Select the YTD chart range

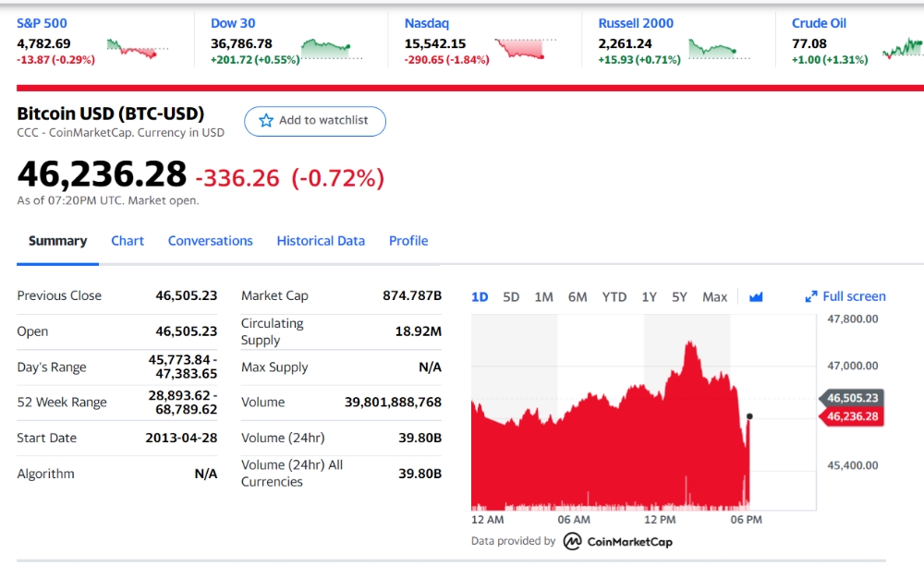(x=614, y=297)
